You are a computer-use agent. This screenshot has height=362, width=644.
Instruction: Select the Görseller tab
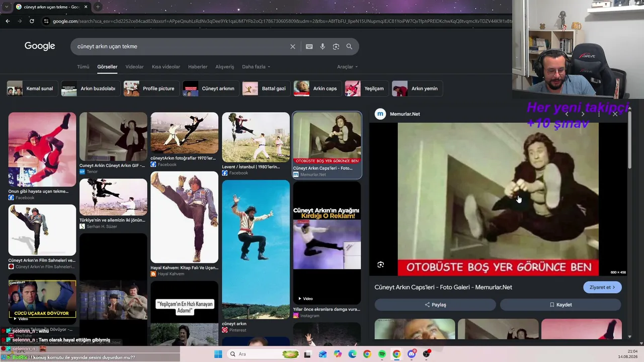point(107,67)
